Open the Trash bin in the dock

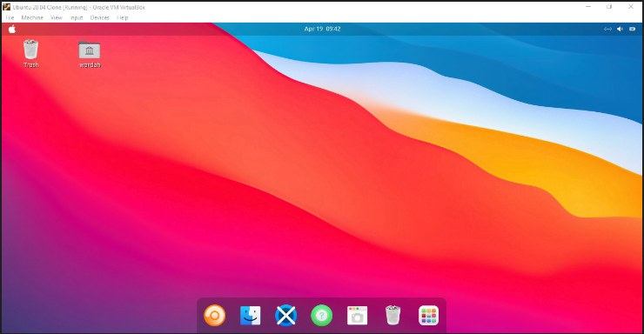[x=393, y=315]
